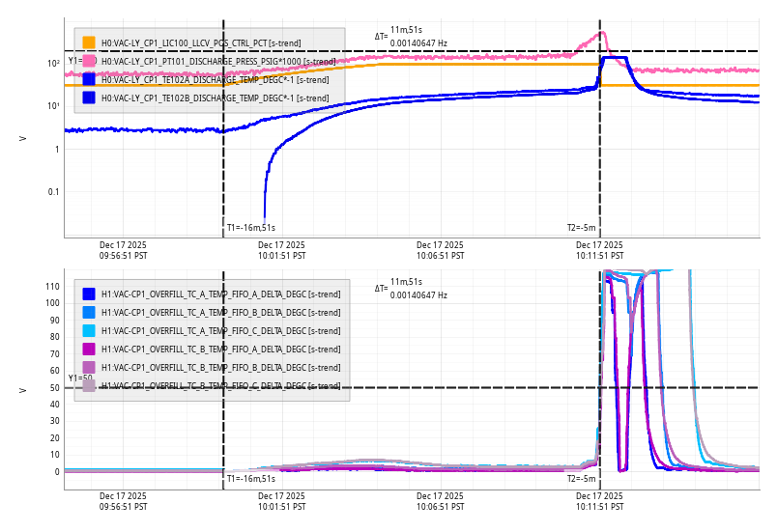777x532 pixels.
Task: Click the TE102B_DISCHARGE_TEMP legend swatch
Action: pyautogui.click(x=89, y=98)
